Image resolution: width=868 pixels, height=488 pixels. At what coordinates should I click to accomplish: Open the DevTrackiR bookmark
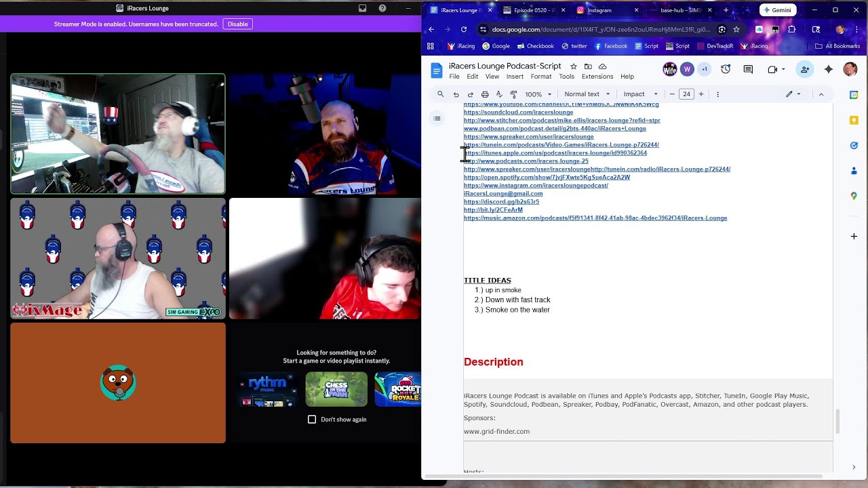click(715, 46)
